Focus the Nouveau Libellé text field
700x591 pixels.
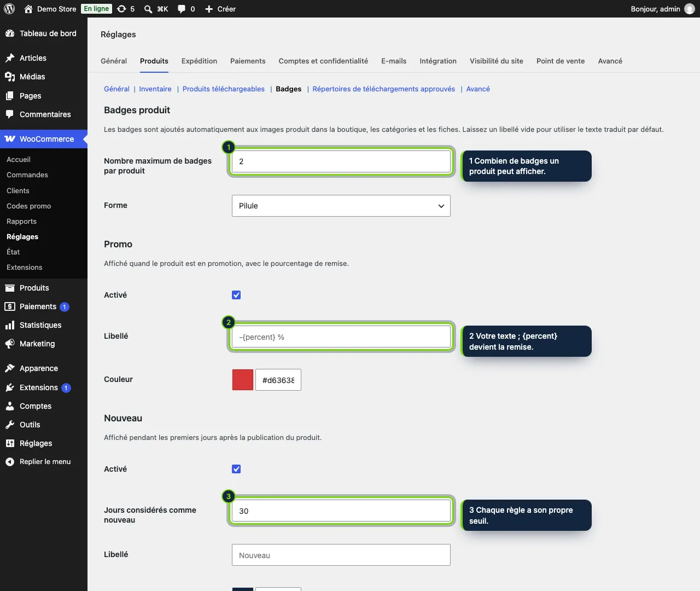coord(341,555)
